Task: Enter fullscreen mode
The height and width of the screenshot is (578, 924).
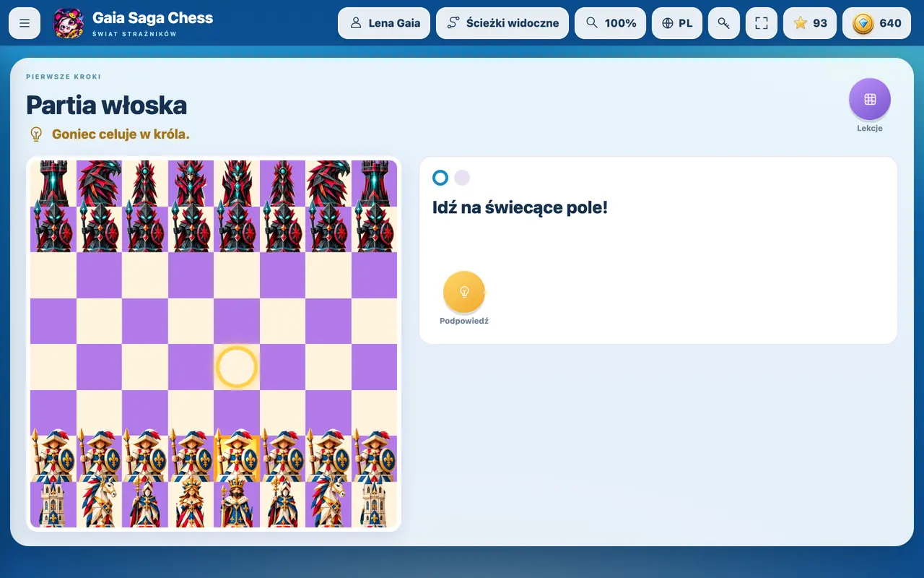Action: tap(762, 23)
